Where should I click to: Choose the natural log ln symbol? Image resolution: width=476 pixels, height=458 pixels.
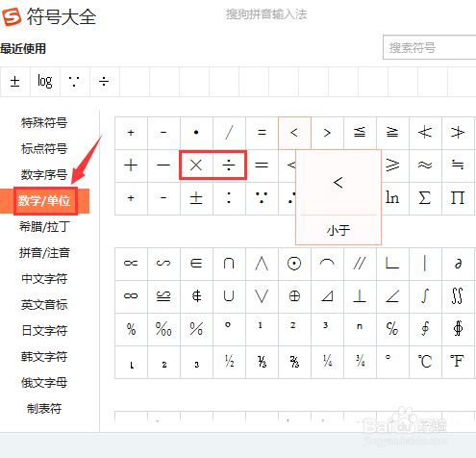tap(392, 198)
